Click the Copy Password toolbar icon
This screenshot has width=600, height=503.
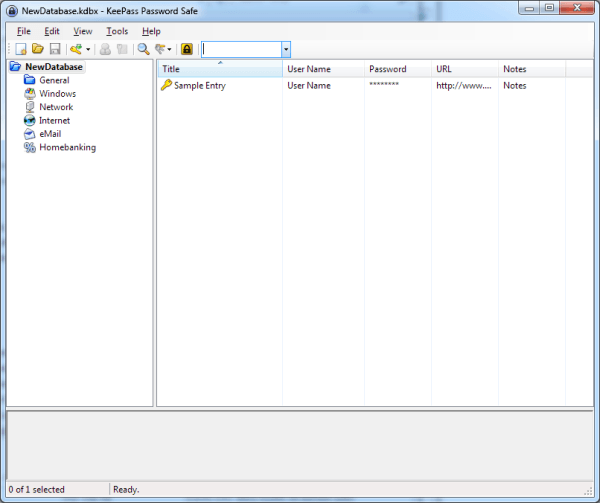click(122, 49)
